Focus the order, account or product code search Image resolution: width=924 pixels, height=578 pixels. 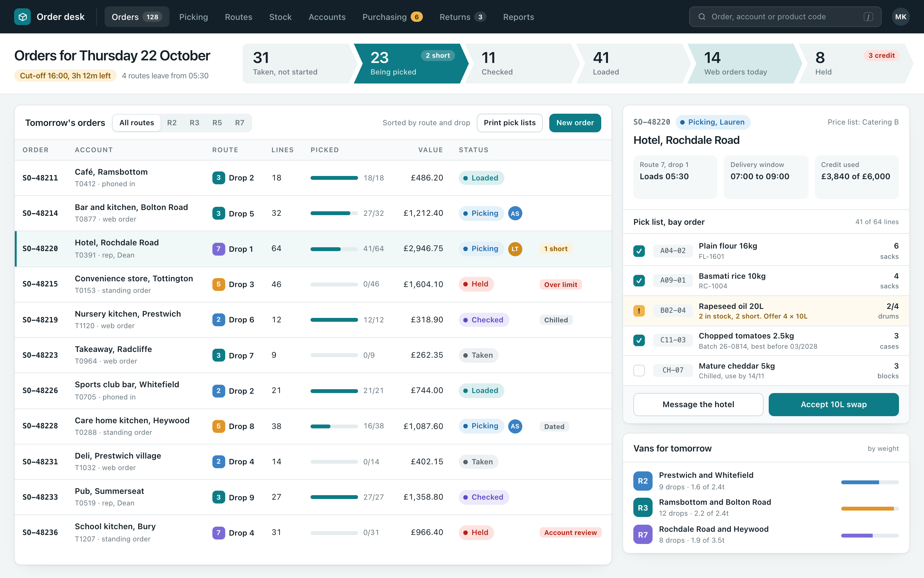785,17
